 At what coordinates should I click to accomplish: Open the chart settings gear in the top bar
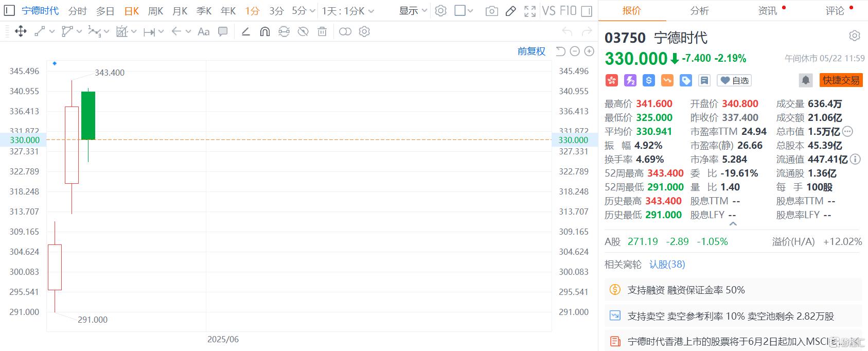tap(440, 11)
